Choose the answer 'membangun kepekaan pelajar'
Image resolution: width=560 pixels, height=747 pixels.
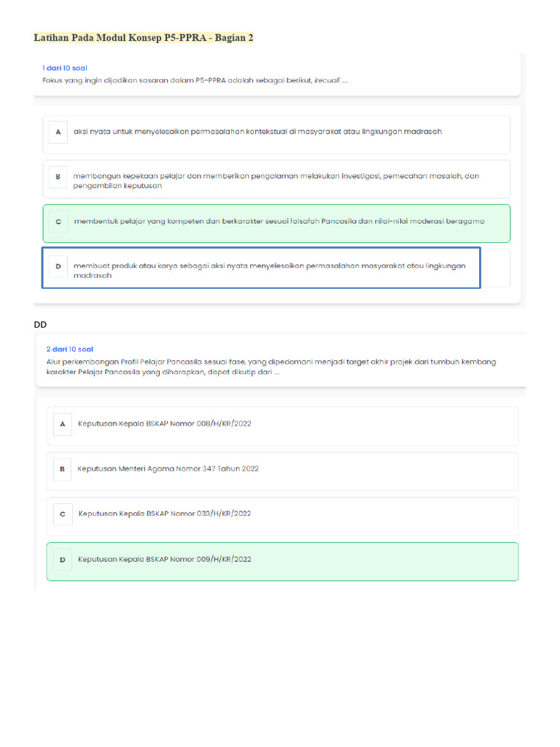[276, 181]
